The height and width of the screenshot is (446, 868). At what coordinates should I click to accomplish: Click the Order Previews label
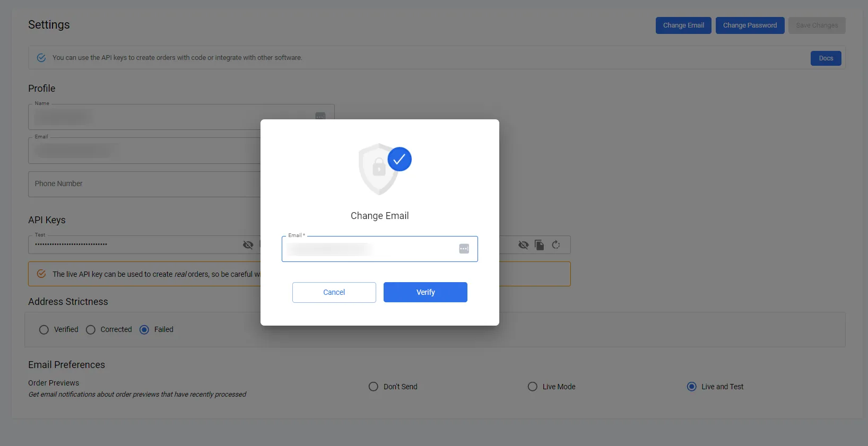pos(54,383)
